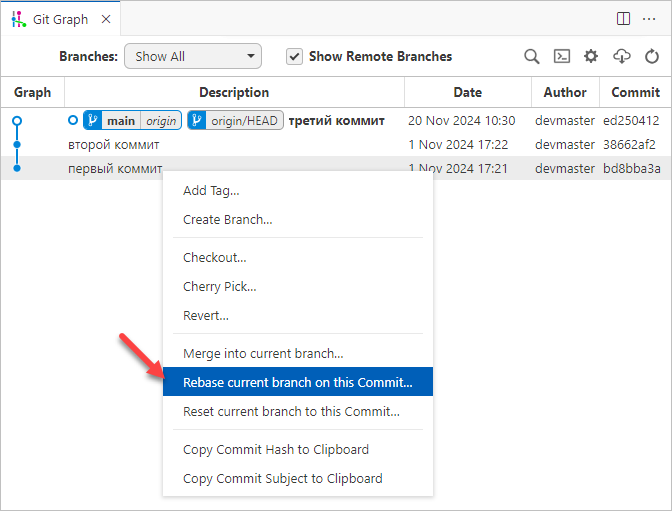
Task: Choose 'Add Tag...' from the context menu
Action: click(x=211, y=190)
